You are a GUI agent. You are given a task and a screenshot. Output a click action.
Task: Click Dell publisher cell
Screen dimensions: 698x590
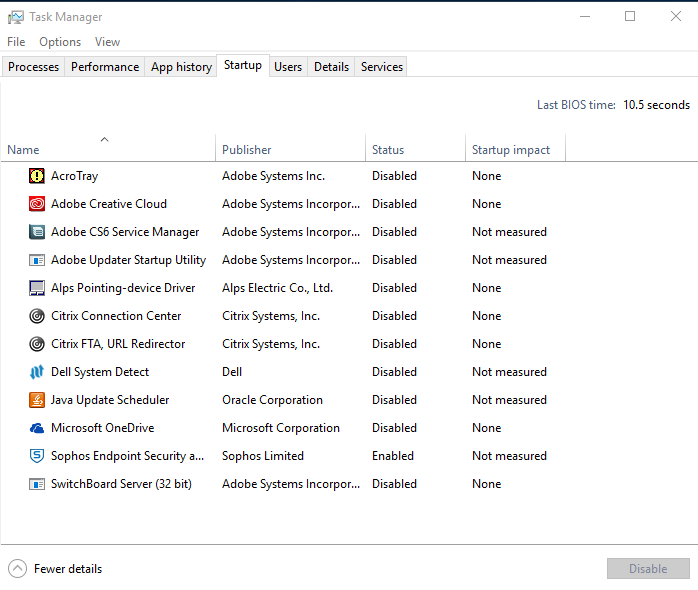[x=232, y=372]
